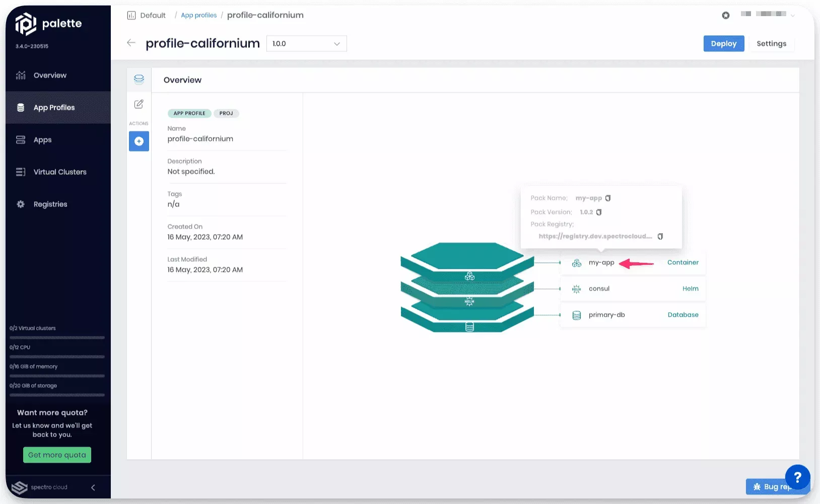Click the back arrow beside profile title
Viewport: 820px width, 504px height.
(131, 43)
